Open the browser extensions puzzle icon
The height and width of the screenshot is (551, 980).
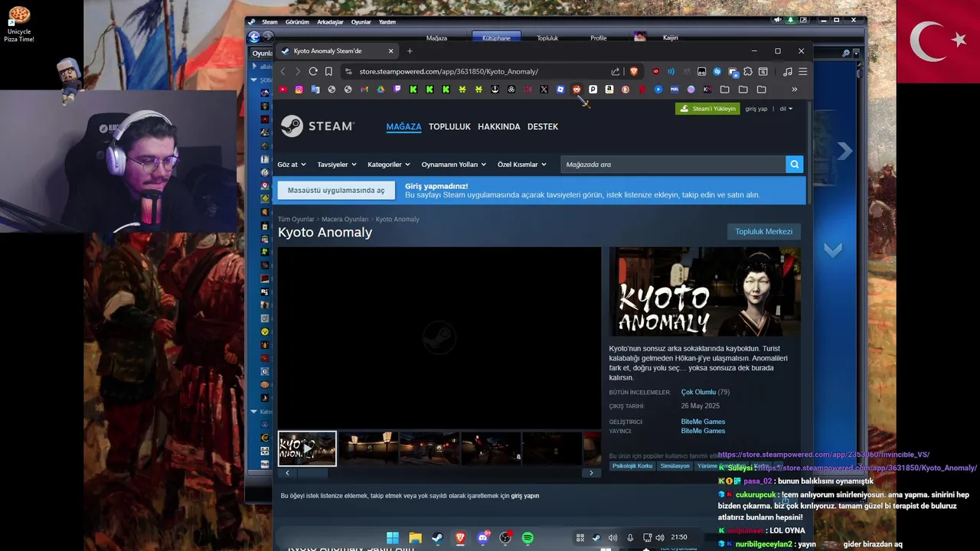748,71
